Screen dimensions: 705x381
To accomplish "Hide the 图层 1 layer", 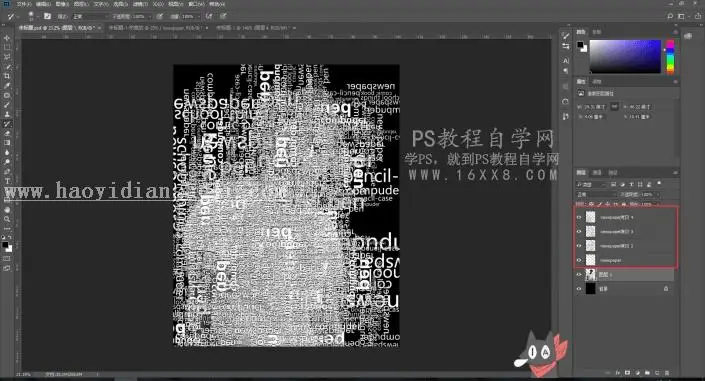I will 579,274.
